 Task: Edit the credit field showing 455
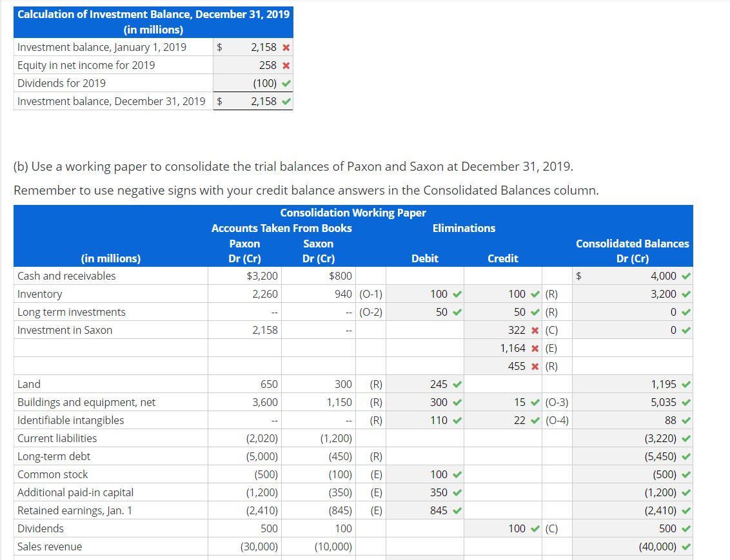[503, 367]
